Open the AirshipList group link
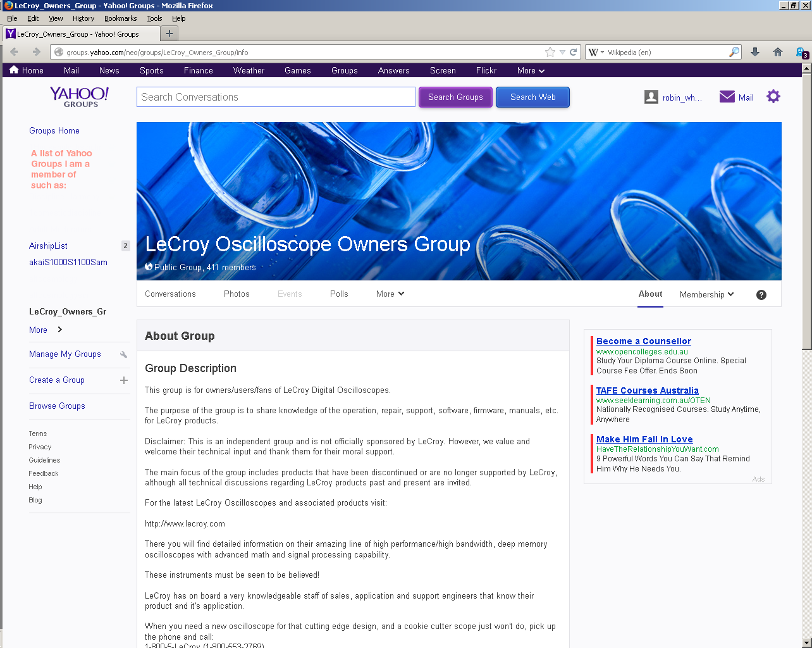Image resolution: width=812 pixels, height=648 pixels. 48,246
